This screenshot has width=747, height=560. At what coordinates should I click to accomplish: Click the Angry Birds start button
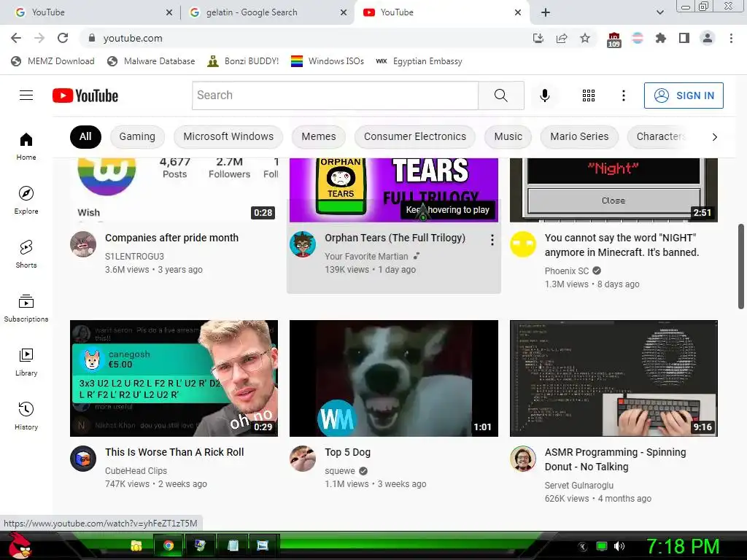(x=20, y=545)
